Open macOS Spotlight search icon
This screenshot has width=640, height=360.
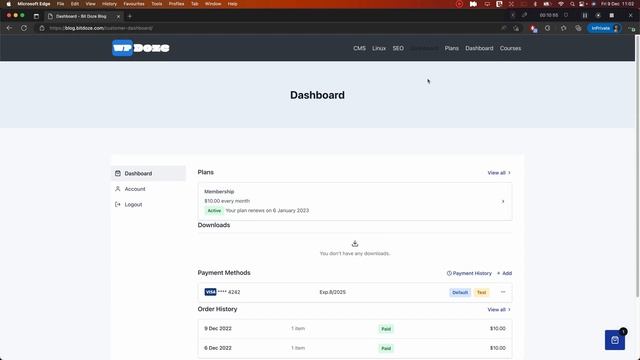(572, 4)
